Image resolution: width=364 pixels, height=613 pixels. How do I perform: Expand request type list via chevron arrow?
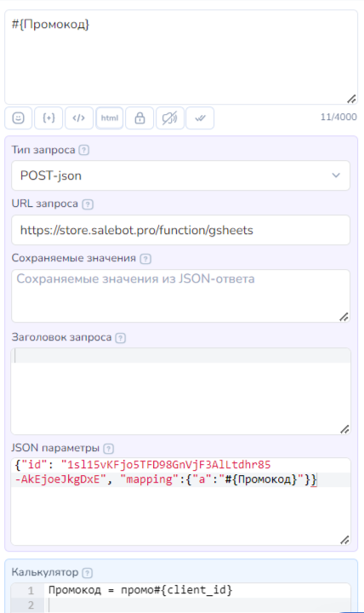336,175
